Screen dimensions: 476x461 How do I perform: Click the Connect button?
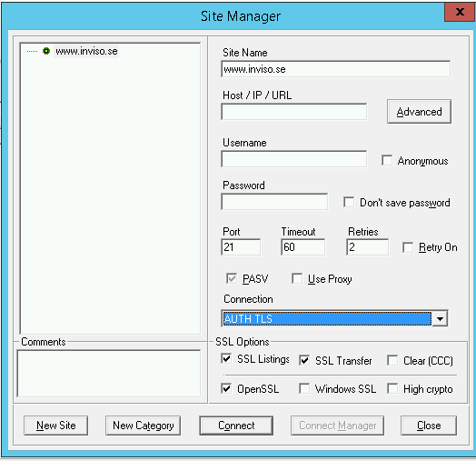click(x=236, y=426)
